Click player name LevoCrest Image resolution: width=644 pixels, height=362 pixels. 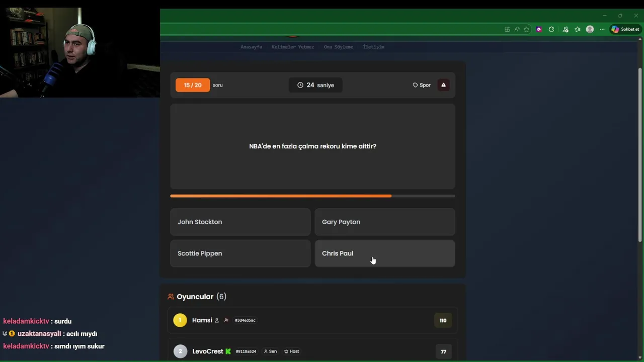(208, 351)
